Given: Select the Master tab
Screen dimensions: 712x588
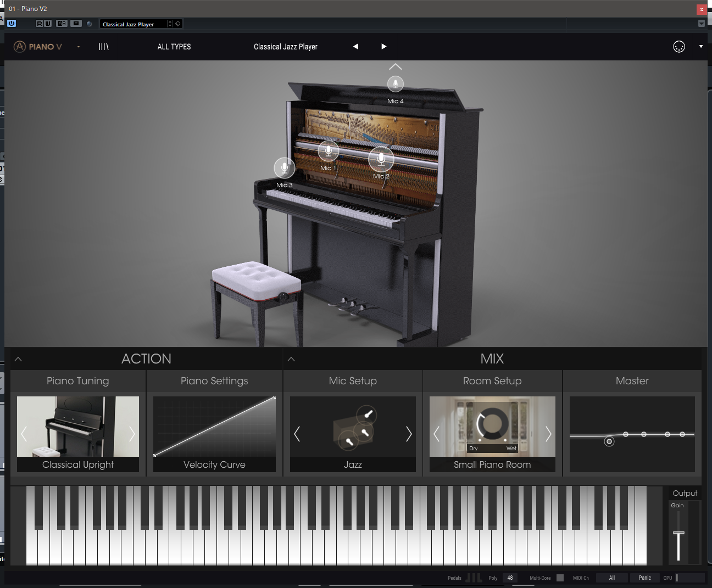Looking at the screenshot, I should point(632,381).
